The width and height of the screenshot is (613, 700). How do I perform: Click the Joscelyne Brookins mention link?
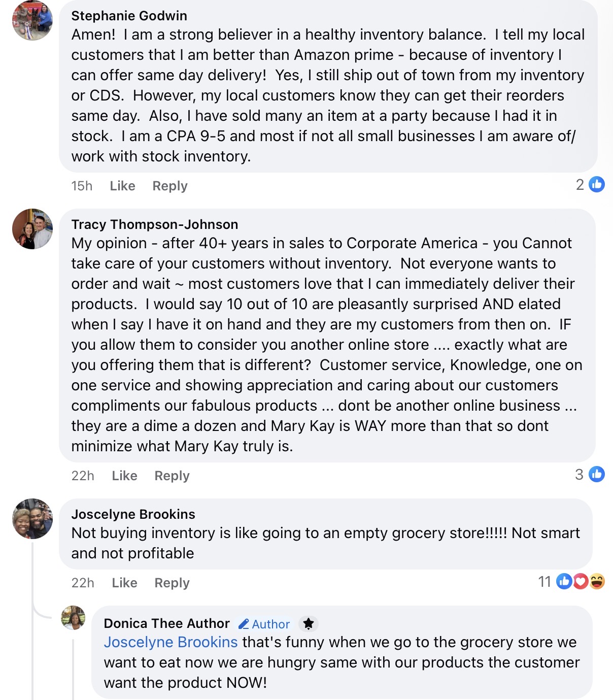tap(171, 642)
